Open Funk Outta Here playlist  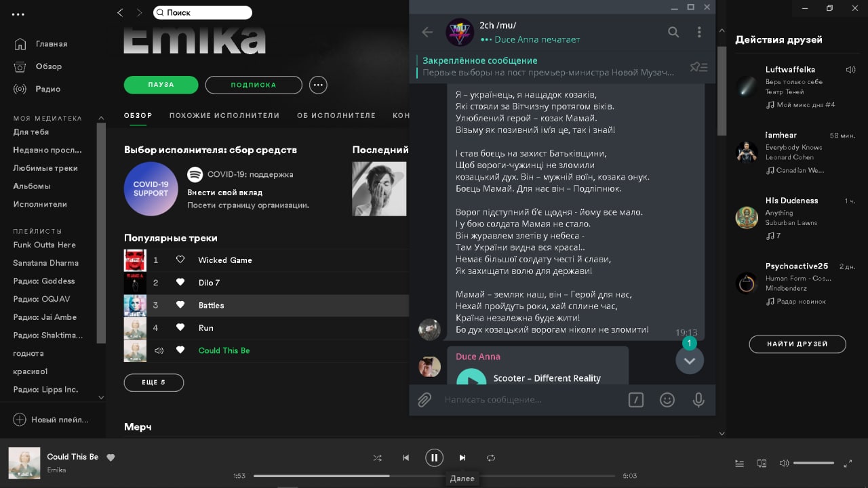(45, 245)
